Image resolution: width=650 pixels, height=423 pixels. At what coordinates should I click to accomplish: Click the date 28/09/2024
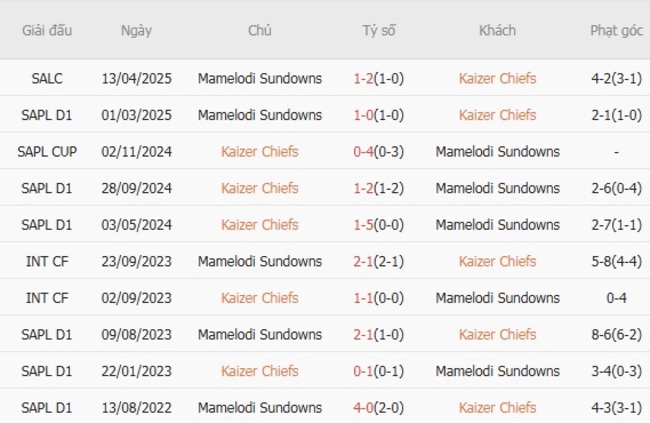pyautogui.click(x=136, y=188)
